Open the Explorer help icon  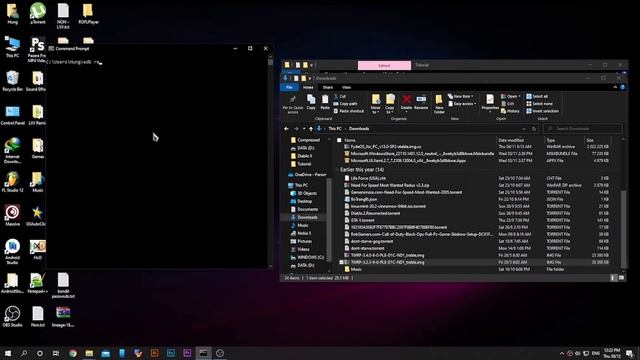(622, 87)
